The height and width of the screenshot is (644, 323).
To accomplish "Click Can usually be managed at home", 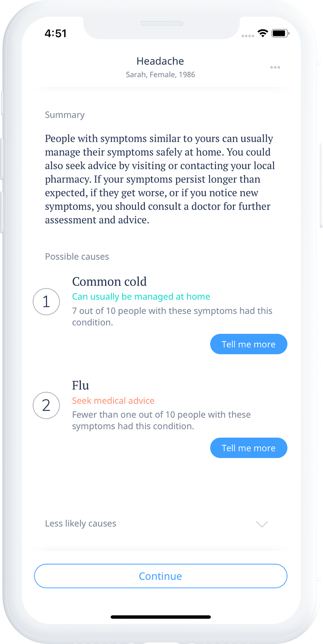I will pyautogui.click(x=141, y=297).
